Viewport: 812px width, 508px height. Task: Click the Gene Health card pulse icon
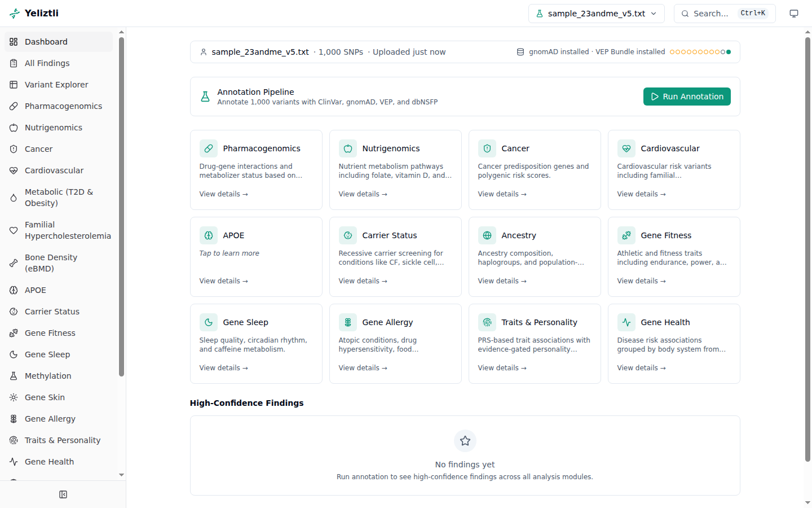pyautogui.click(x=626, y=322)
